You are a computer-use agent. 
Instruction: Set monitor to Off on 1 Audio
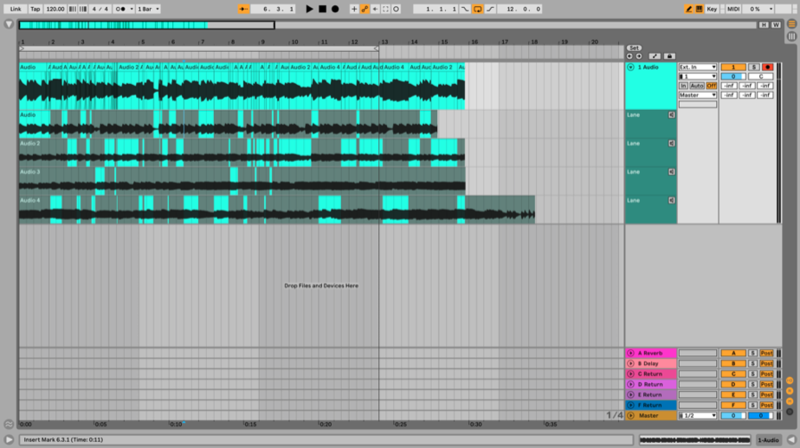pyautogui.click(x=711, y=86)
